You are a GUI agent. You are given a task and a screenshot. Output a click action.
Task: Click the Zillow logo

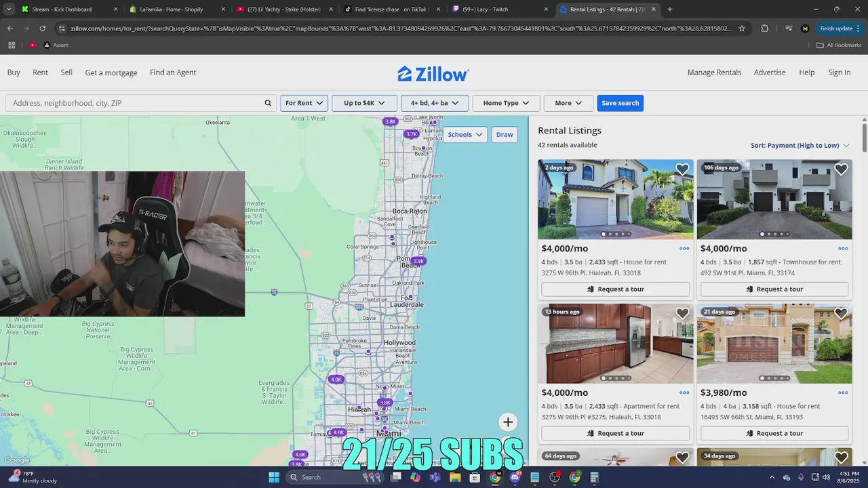(433, 73)
